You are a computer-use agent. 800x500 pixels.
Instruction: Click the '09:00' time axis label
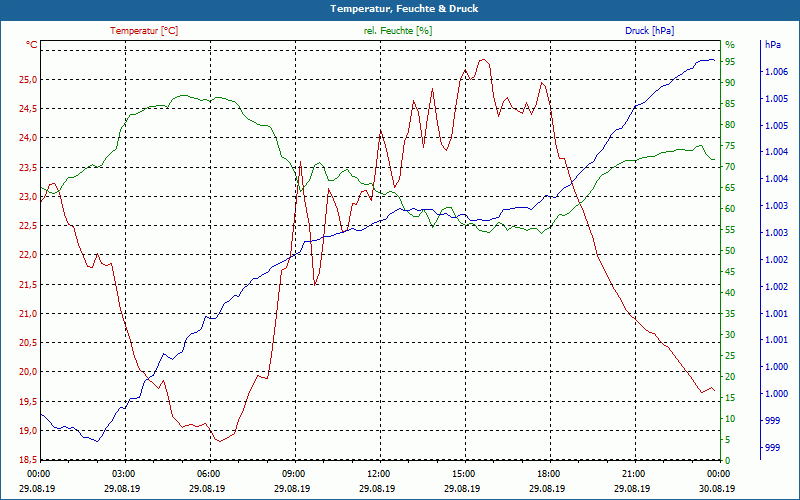coord(295,473)
